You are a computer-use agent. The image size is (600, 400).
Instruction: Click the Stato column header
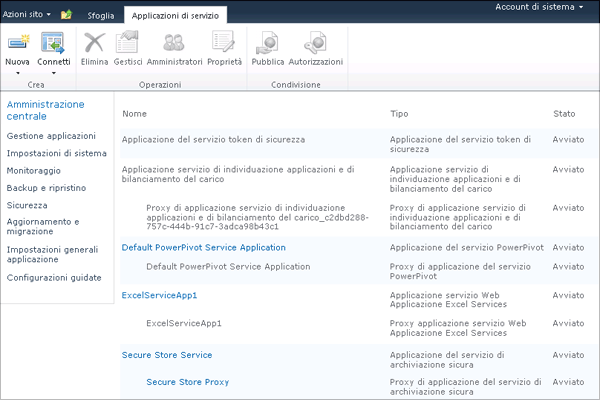coord(564,114)
